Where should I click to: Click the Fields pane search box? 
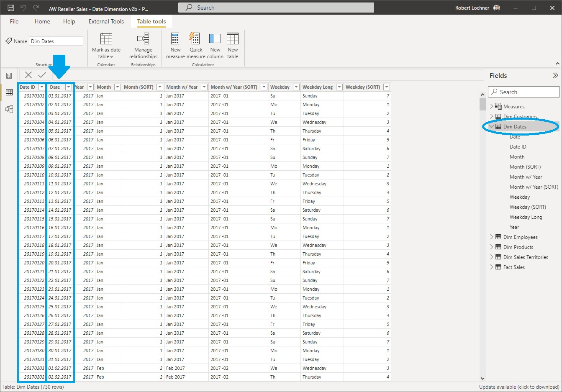point(523,92)
